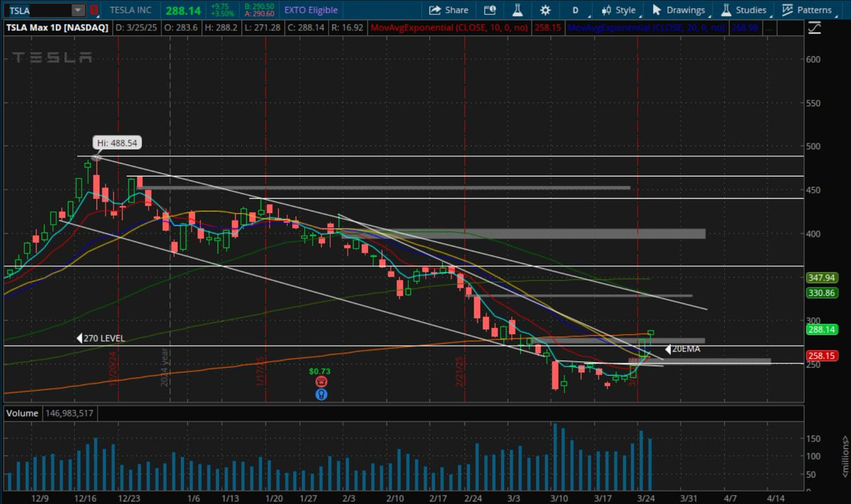
Task: Click the 288.14 last price in header
Action: point(183,11)
